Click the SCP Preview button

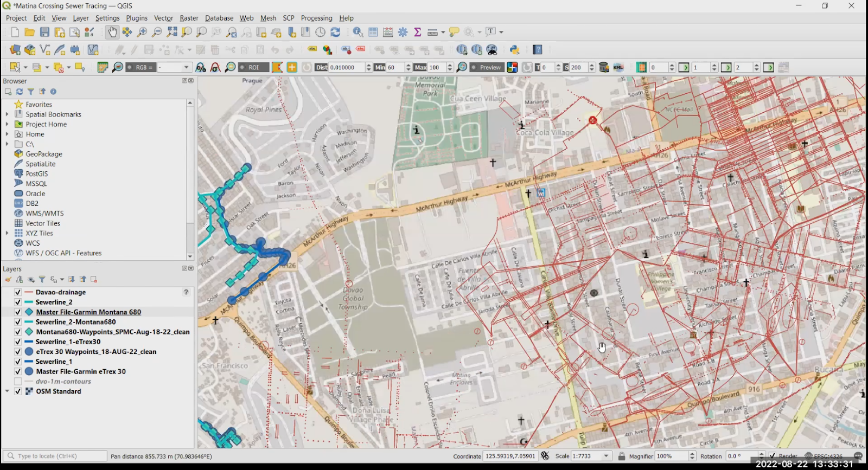pyautogui.click(x=486, y=67)
